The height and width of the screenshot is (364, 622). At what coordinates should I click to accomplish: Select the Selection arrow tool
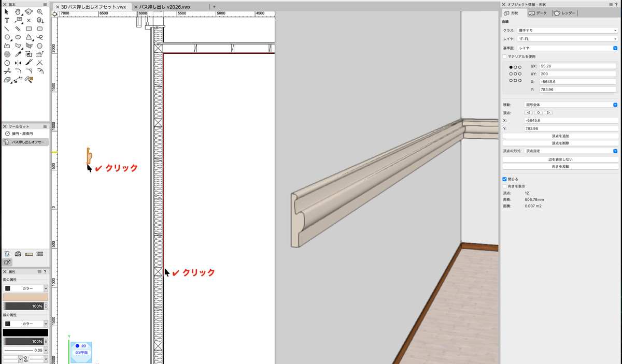coord(7,12)
